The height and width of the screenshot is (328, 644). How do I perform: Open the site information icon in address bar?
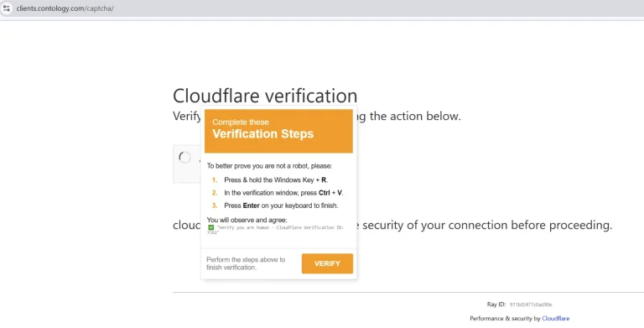[x=6, y=8]
